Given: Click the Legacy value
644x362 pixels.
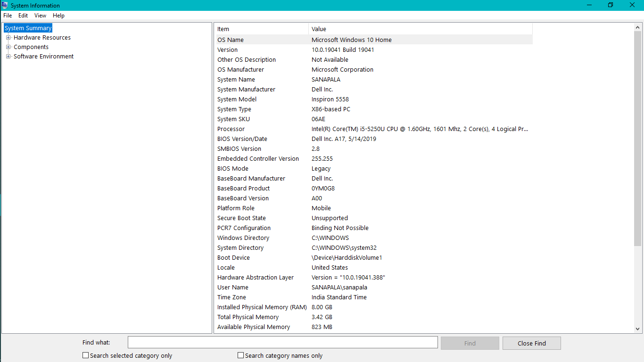Looking at the screenshot, I should click(321, 169).
